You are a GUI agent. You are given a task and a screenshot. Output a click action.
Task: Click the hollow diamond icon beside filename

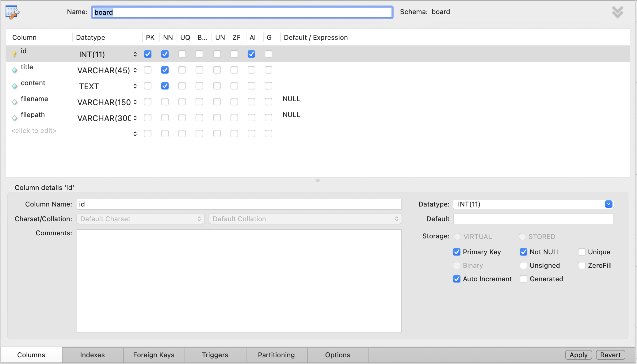click(x=14, y=102)
